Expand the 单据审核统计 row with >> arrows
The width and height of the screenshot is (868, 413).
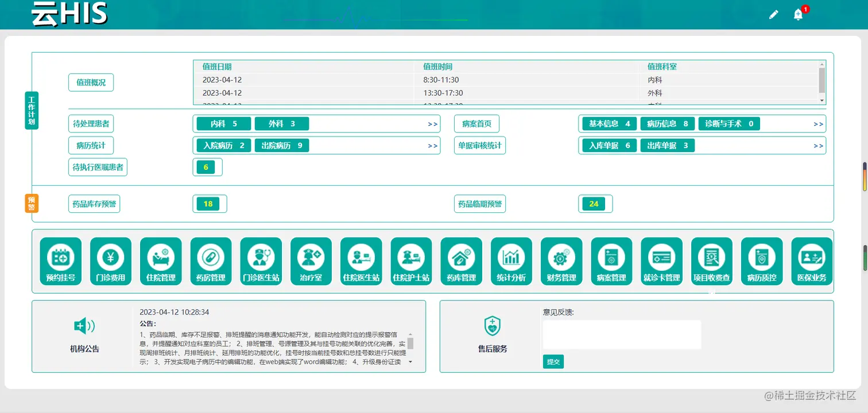pos(819,146)
